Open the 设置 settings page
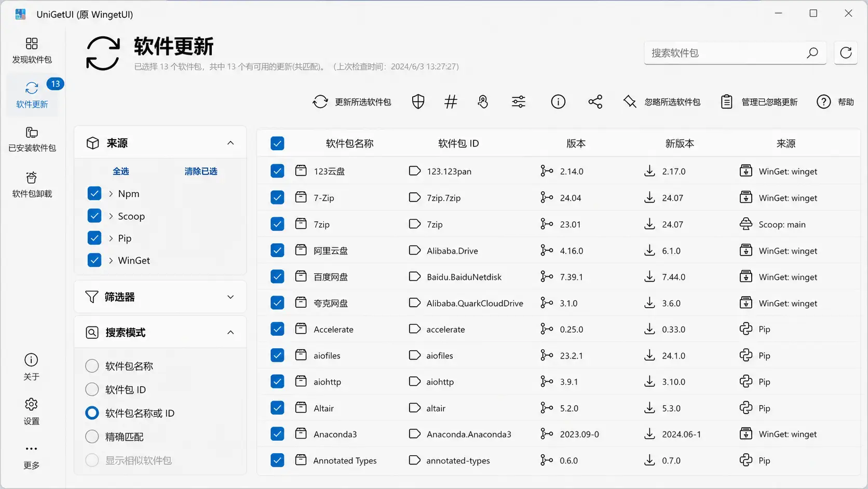Image resolution: width=868 pixels, height=489 pixels. pos(31,412)
